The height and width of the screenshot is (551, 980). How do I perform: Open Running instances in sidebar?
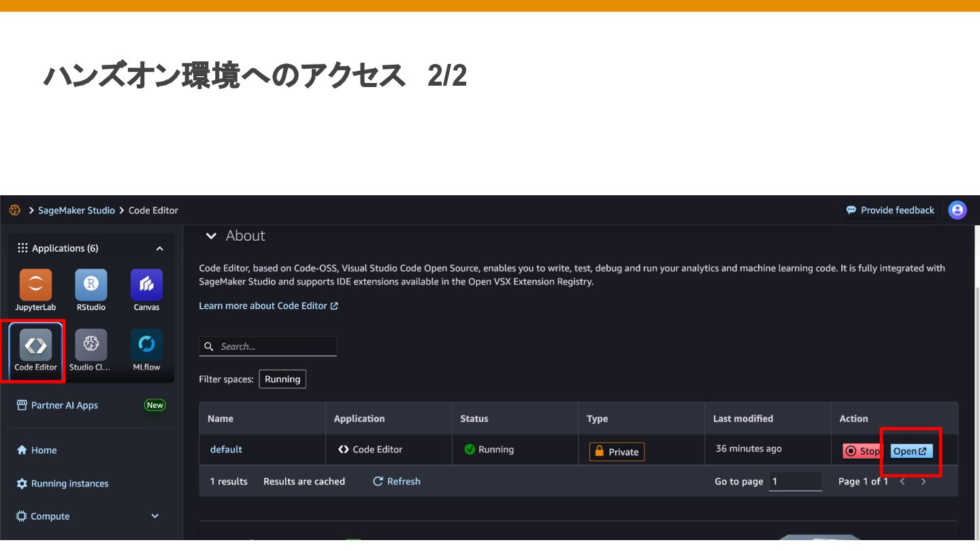(x=63, y=484)
